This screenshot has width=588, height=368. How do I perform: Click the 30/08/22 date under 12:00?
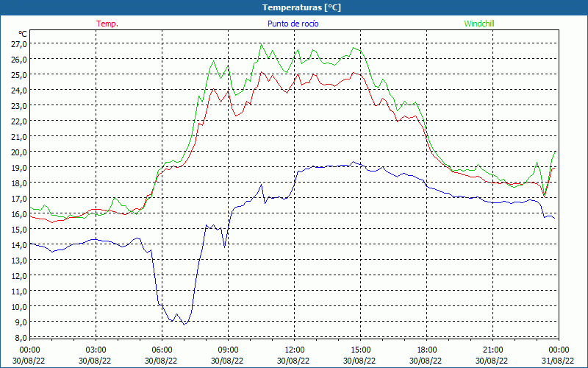tap(293, 361)
